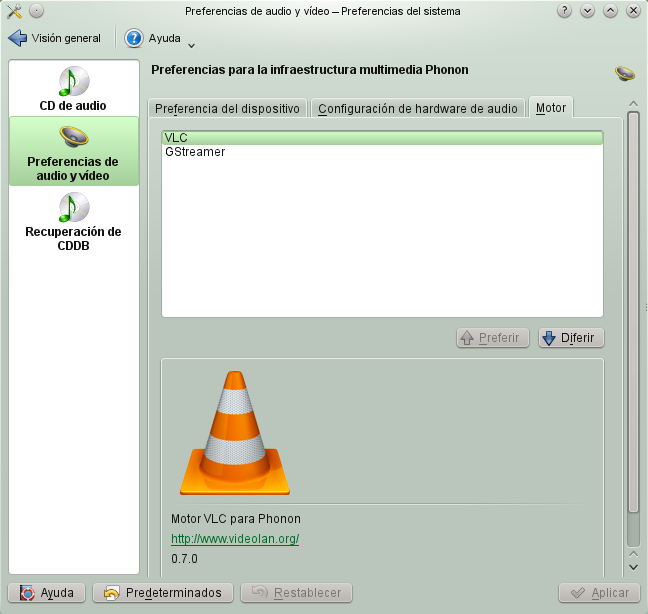Switch to Configuración de hardware de audio tab

(417, 109)
